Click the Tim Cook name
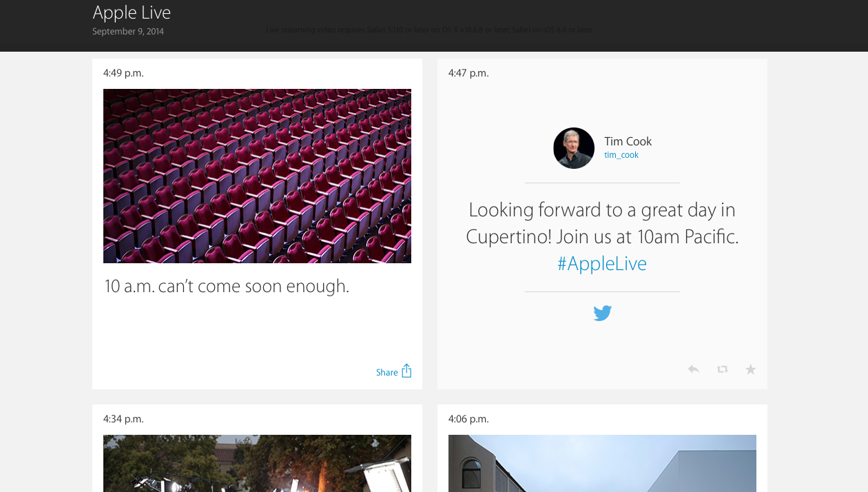The height and width of the screenshot is (492, 868). 628,141
